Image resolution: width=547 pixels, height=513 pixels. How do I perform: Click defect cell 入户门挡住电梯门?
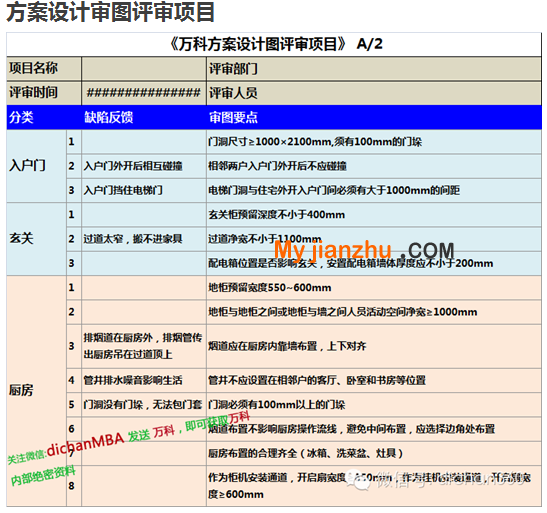tap(144, 190)
